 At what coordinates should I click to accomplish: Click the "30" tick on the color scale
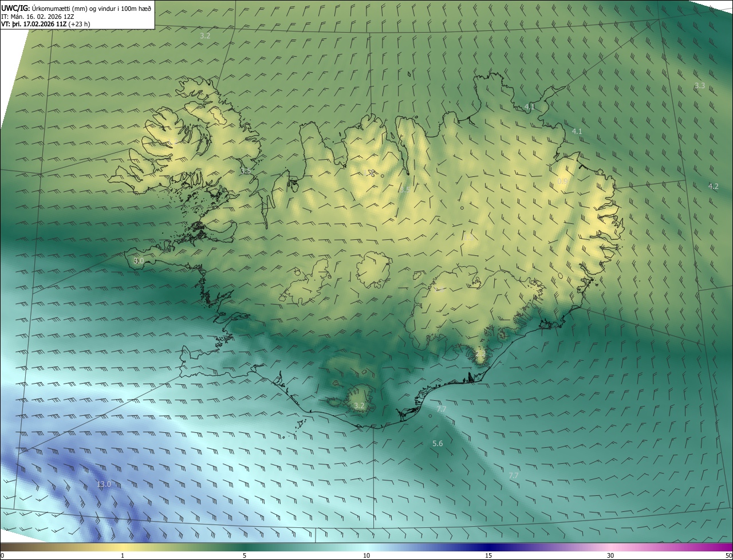pos(610,555)
